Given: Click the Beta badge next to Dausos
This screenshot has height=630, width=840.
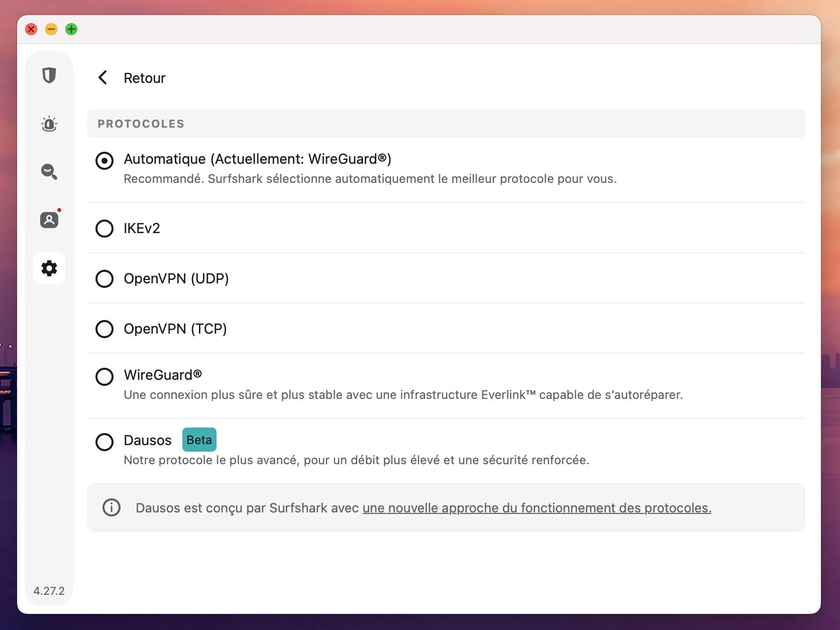Looking at the screenshot, I should tap(199, 440).
